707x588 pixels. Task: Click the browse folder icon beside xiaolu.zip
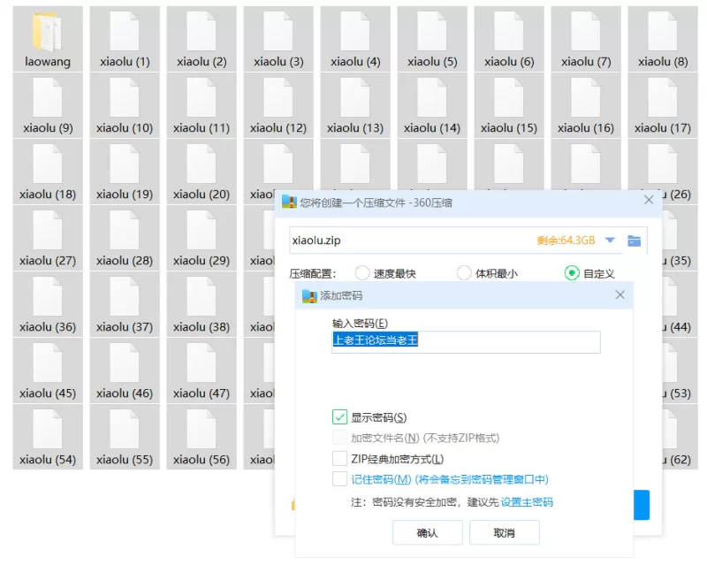coord(634,241)
